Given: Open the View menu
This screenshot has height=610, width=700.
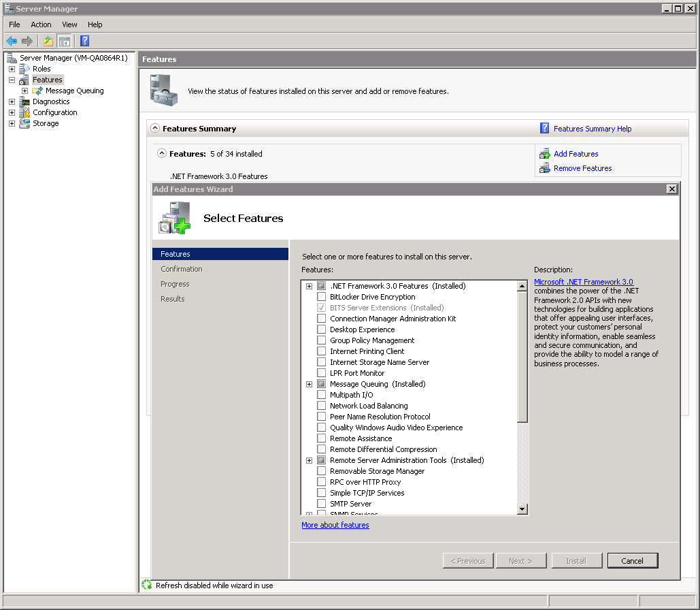Looking at the screenshot, I should pyautogui.click(x=69, y=25).
